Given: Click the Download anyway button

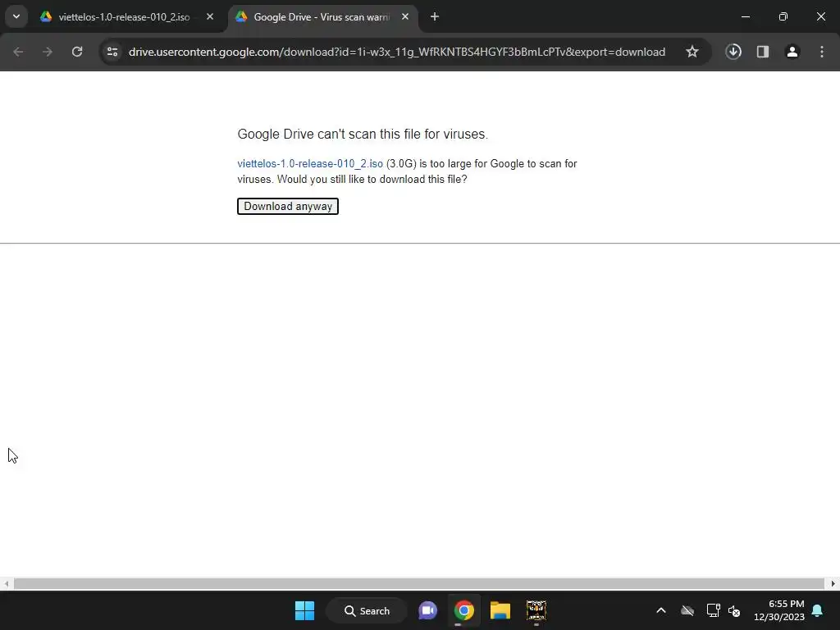Looking at the screenshot, I should tap(288, 206).
